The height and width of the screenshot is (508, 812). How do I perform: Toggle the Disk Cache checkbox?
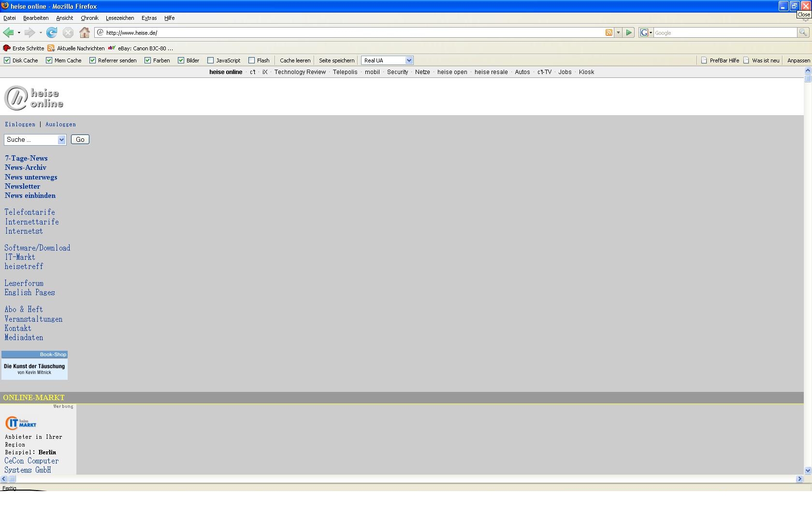[x=7, y=60]
